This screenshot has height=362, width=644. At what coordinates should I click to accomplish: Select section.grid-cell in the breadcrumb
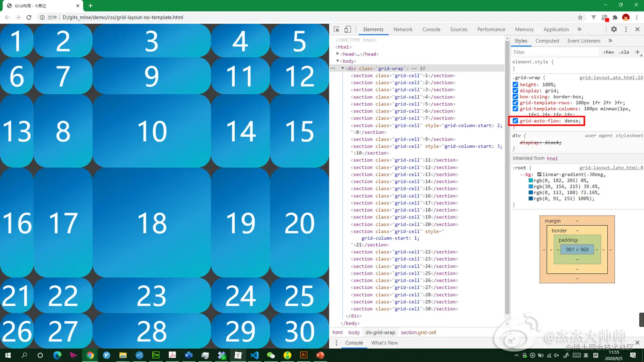click(x=418, y=333)
